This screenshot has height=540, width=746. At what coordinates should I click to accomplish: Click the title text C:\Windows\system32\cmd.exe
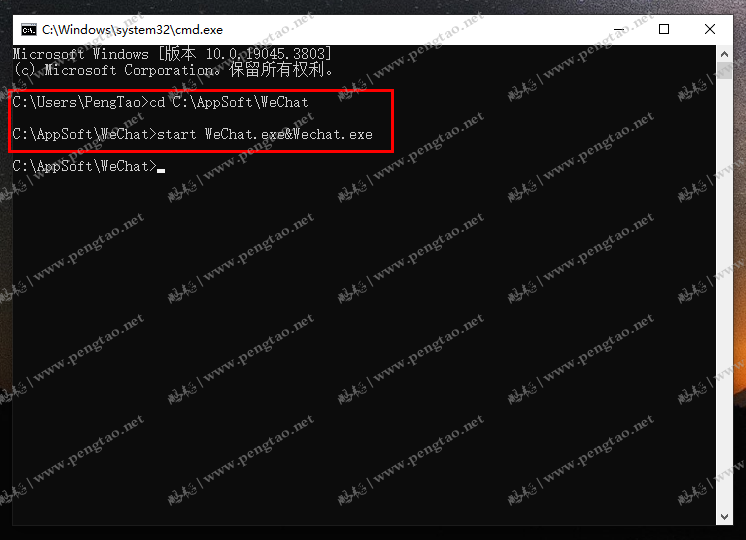click(x=132, y=30)
